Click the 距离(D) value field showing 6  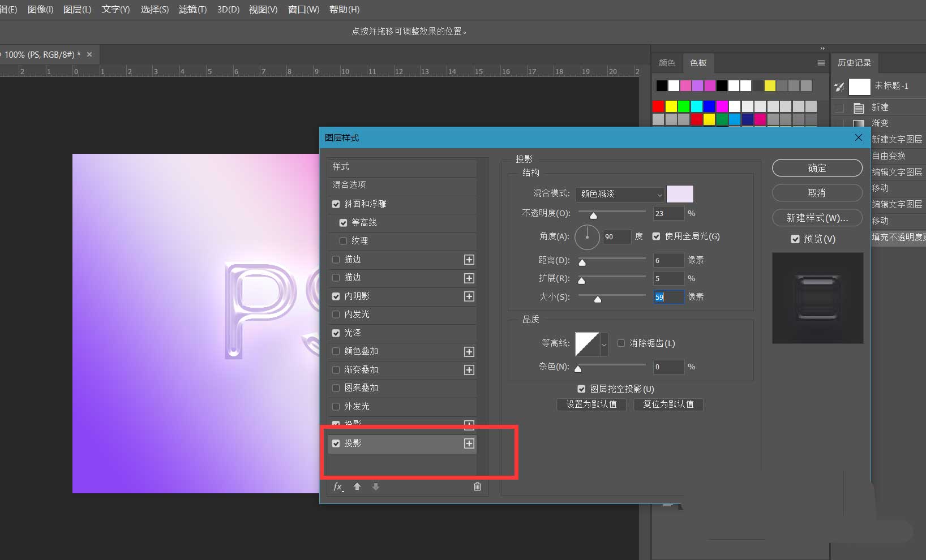pos(668,260)
